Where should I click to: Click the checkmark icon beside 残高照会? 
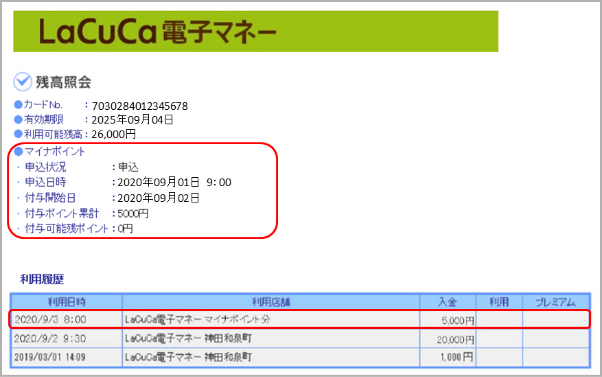(x=23, y=82)
